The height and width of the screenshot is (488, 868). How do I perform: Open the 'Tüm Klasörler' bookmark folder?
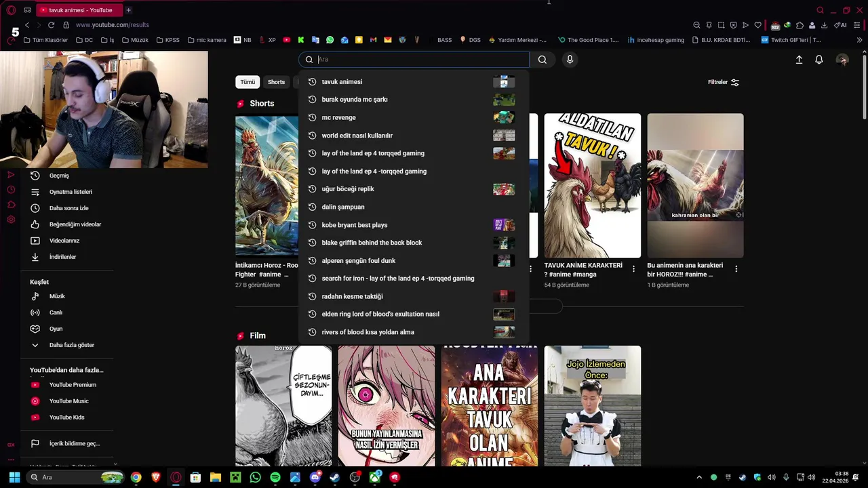click(46, 40)
